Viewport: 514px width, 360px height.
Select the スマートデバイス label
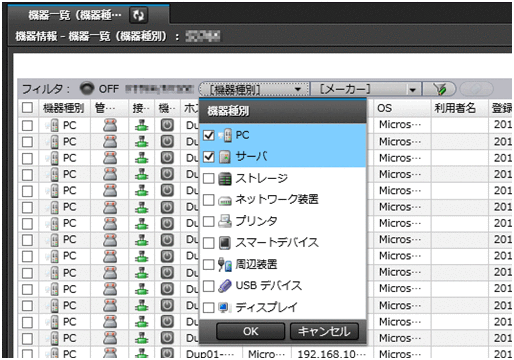pos(277,242)
